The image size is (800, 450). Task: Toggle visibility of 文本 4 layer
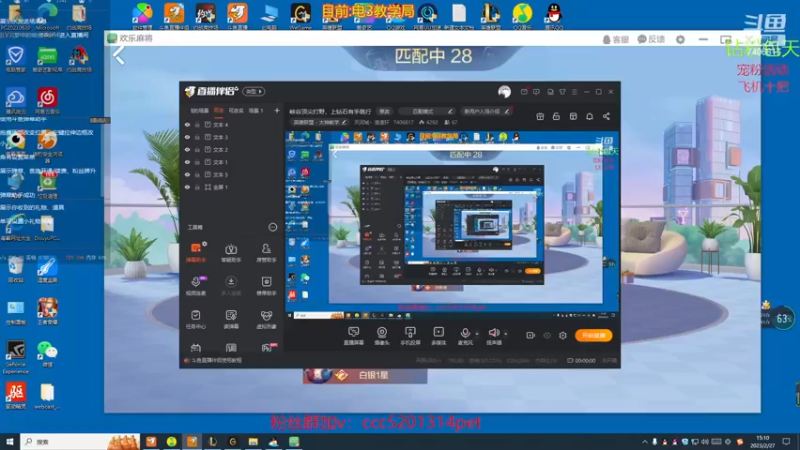point(187,124)
